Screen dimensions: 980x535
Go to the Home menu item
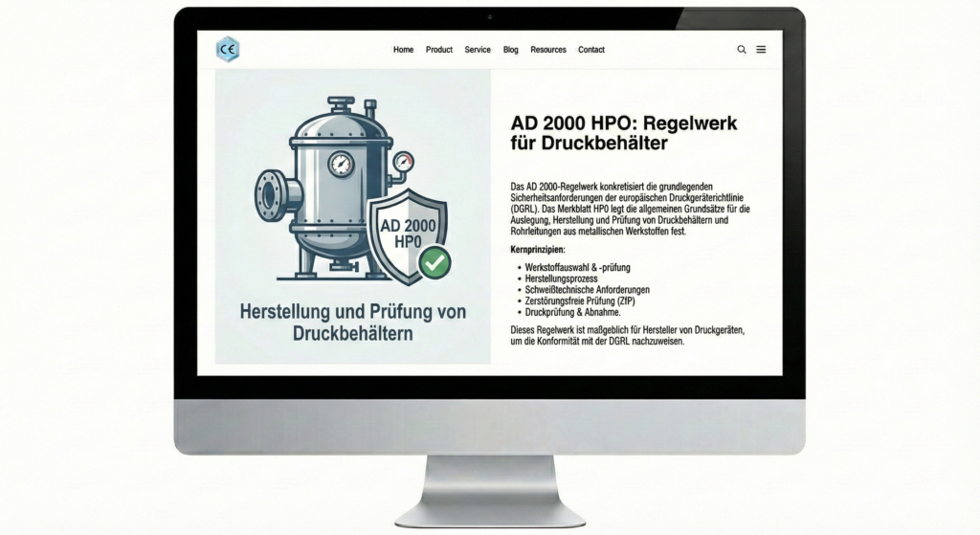(403, 50)
